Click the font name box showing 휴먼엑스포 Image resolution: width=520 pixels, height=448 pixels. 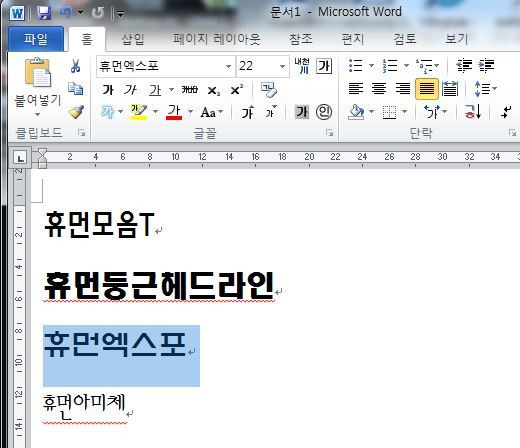click(x=161, y=66)
